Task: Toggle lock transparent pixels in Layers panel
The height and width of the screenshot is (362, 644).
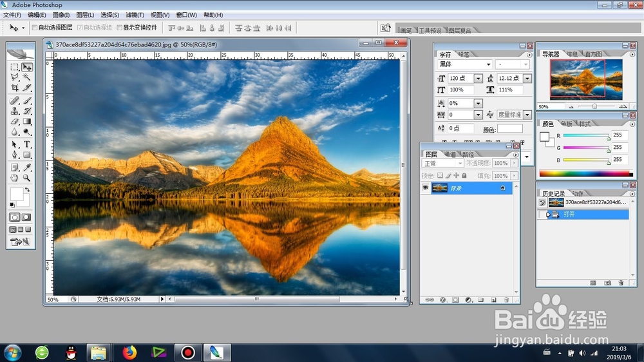Action: click(440, 175)
